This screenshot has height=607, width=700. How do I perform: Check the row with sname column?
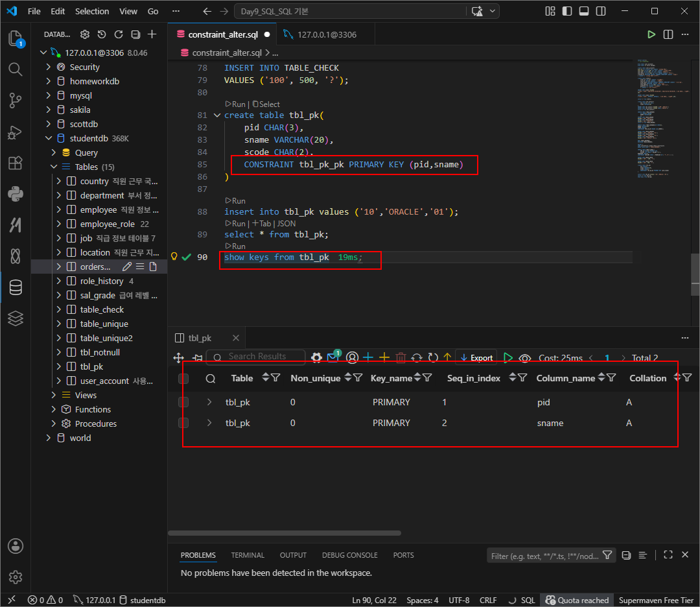(183, 423)
